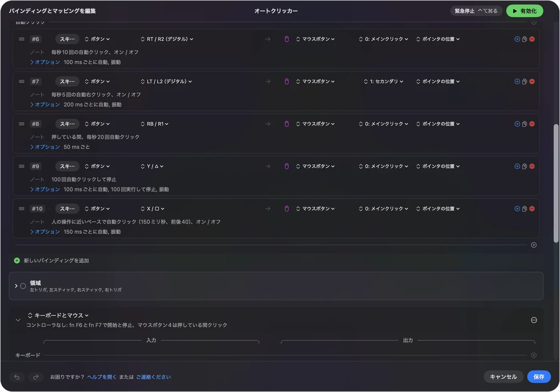Click the add icon on binding #6
Viewport: 560px width, 392px height.
pos(517,39)
